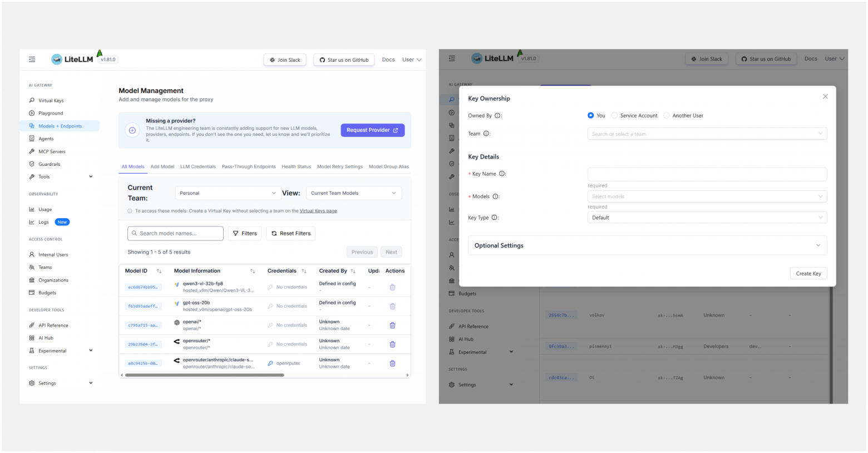Choose the Service Account radio option

[614, 116]
